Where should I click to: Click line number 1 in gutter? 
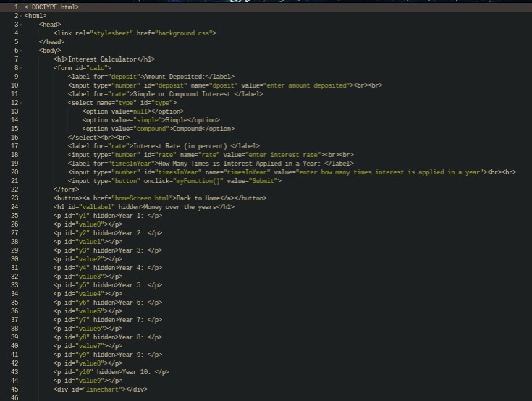click(x=16, y=7)
